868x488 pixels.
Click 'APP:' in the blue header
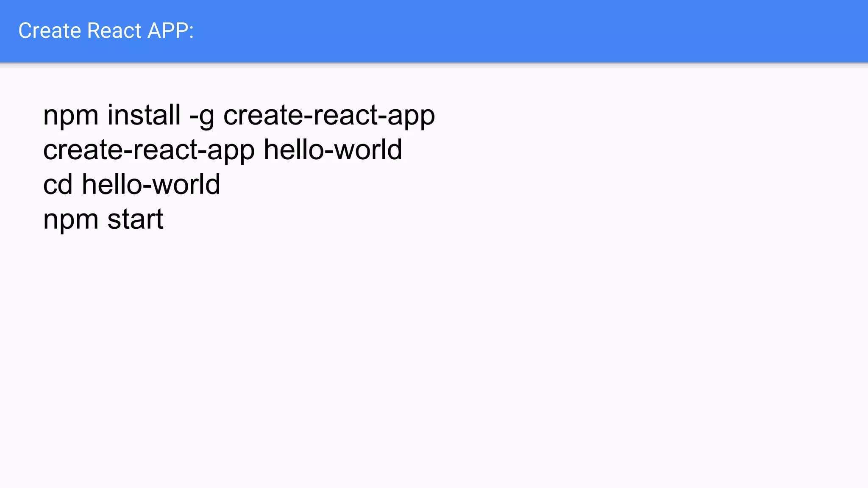170,31
